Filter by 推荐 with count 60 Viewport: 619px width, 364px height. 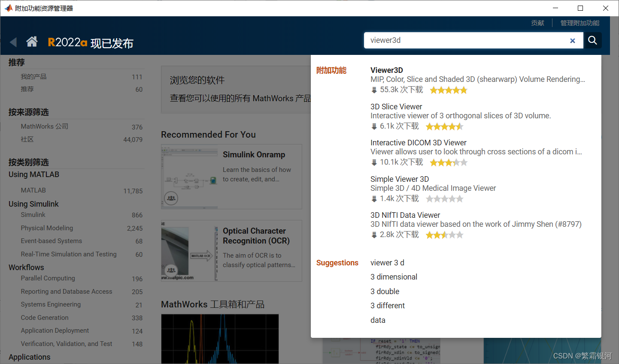click(27, 89)
